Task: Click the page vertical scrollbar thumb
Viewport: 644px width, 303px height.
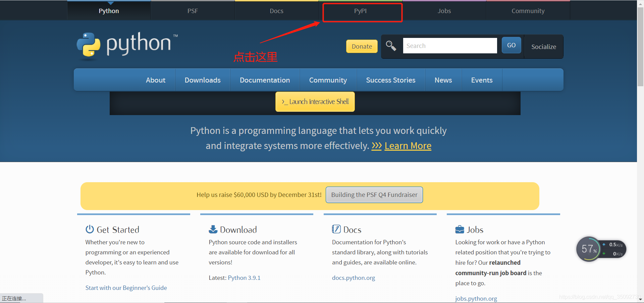Action: point(640,47)
